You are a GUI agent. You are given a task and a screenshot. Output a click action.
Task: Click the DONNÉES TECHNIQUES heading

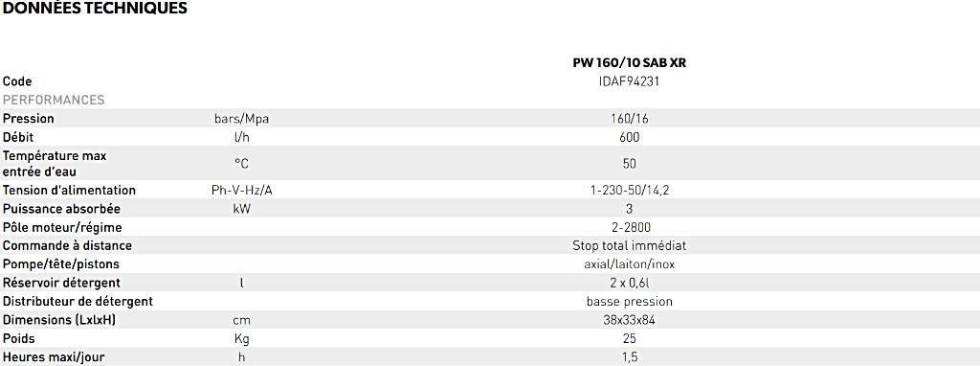(95, 8)
